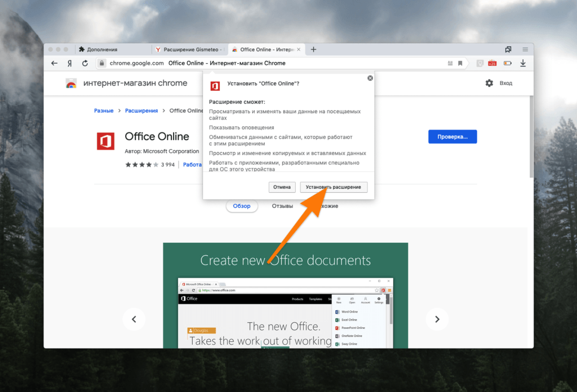Click the Вход sign-in link

[x=505, y=83]
